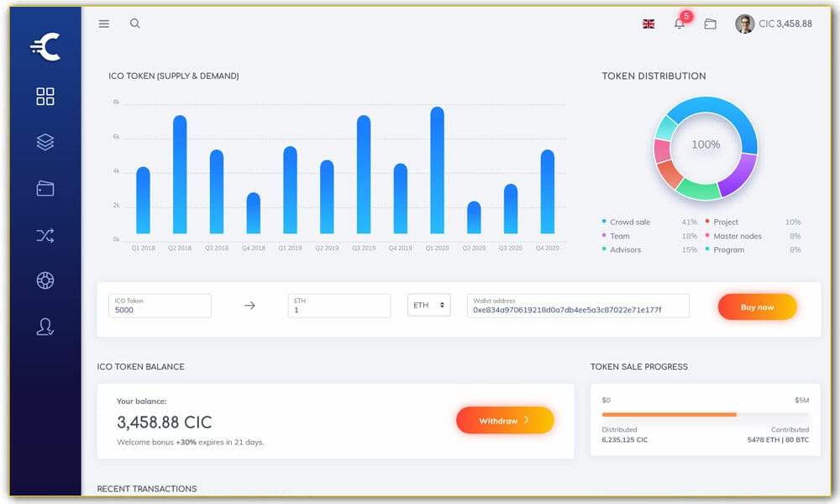Select the network globe icon in sidebar
The image size is (840, 504).
44,281
